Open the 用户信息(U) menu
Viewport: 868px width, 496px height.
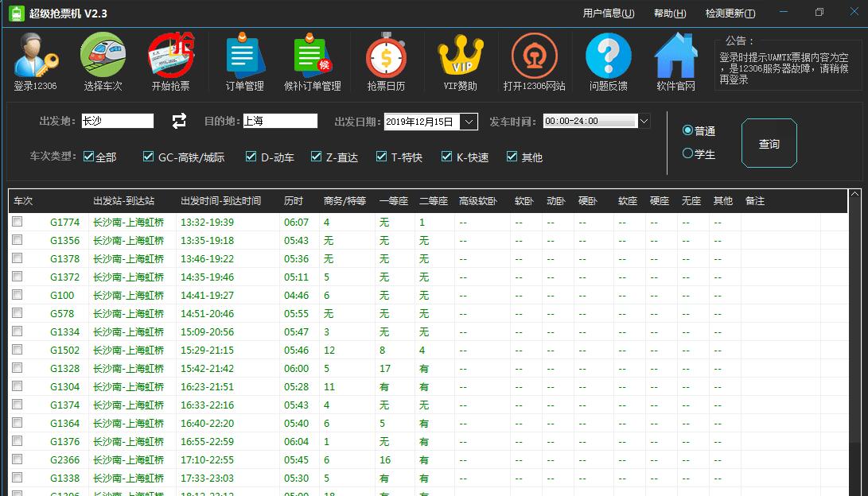[x=609, y=14]
